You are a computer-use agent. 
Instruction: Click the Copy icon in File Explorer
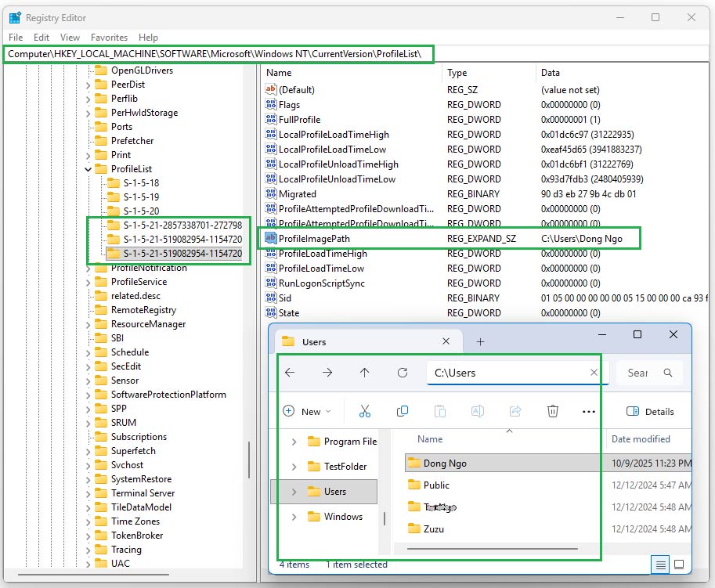(x=402, y=411)
